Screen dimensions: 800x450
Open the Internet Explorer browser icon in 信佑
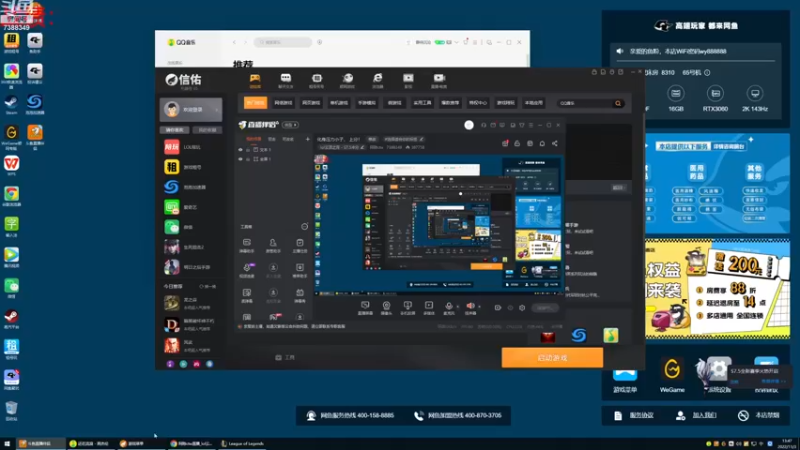378,80
